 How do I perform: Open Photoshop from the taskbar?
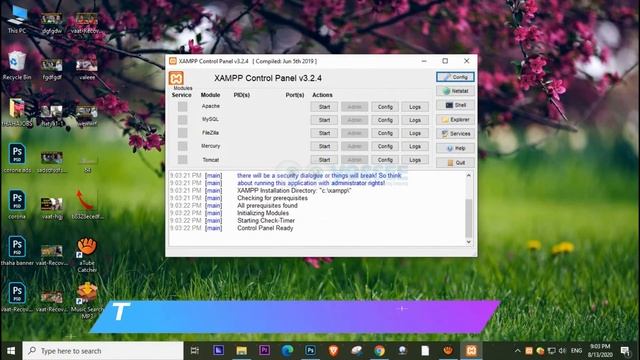pos(311,351)
